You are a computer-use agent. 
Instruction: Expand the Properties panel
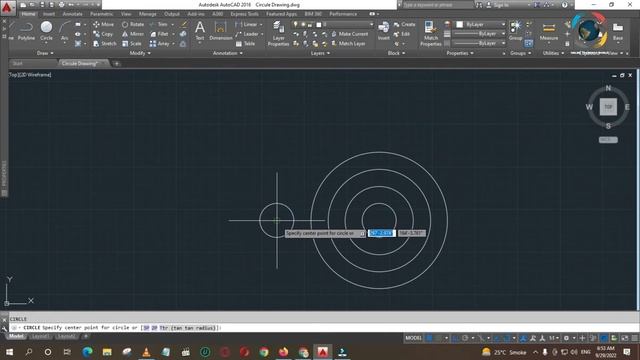tap(460, 53)
